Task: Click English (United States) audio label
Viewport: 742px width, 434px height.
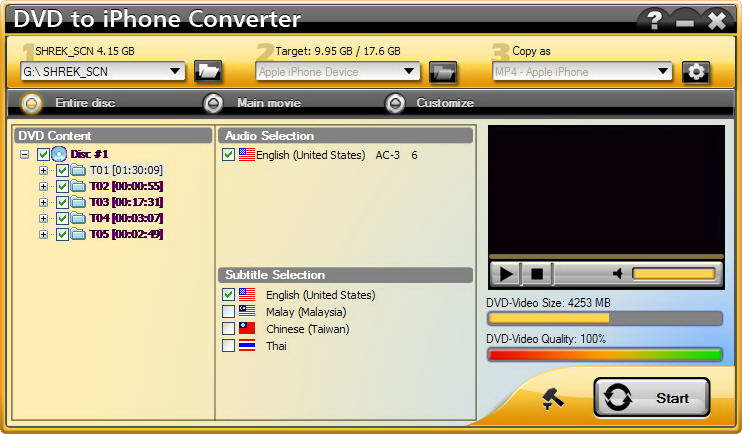Action: (310, 155)
